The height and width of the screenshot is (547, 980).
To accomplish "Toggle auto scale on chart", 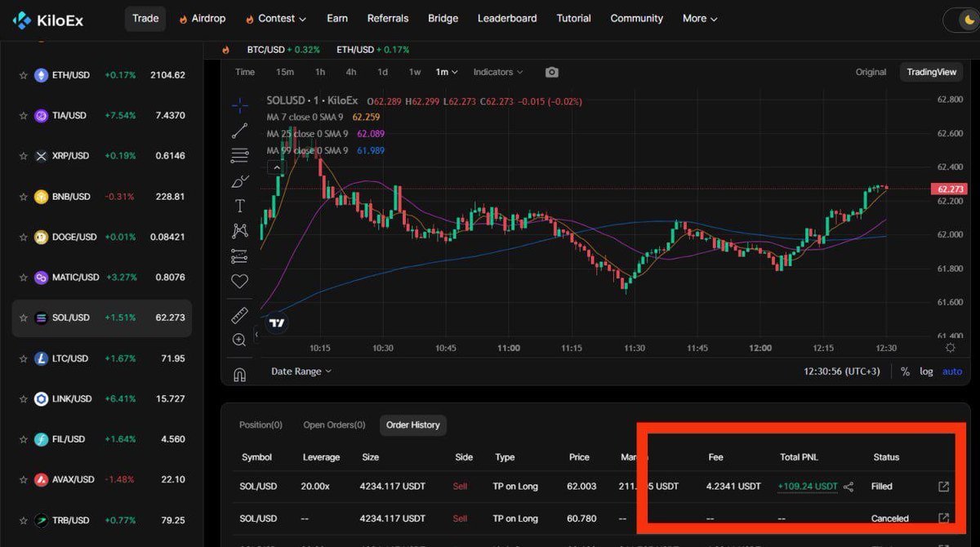I will click(952, 371).
